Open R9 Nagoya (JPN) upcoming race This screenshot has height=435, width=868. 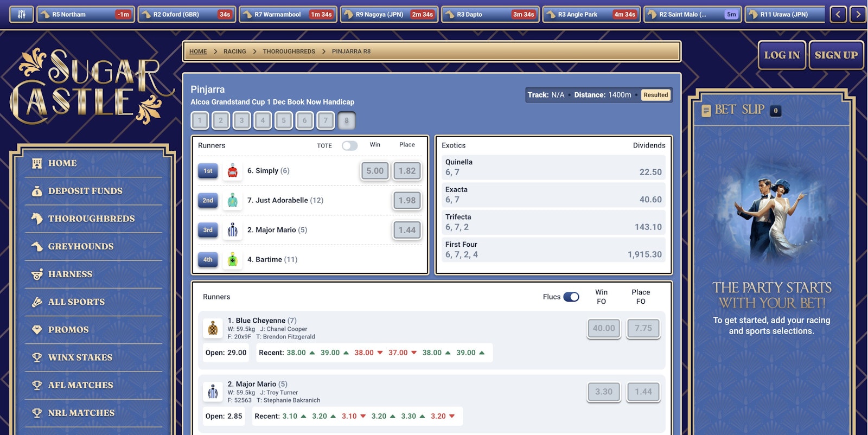(x=390, y=15)
